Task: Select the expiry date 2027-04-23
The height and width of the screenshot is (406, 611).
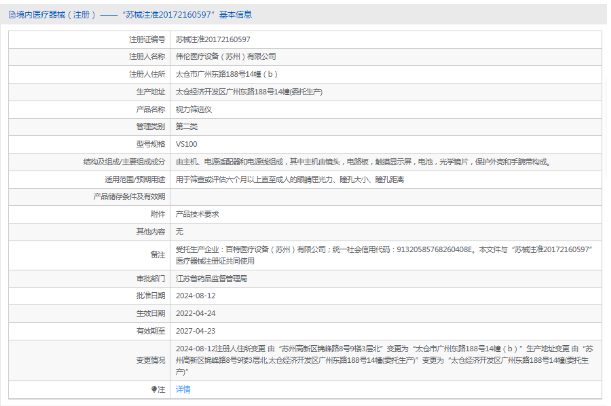Action: [196, 331]
